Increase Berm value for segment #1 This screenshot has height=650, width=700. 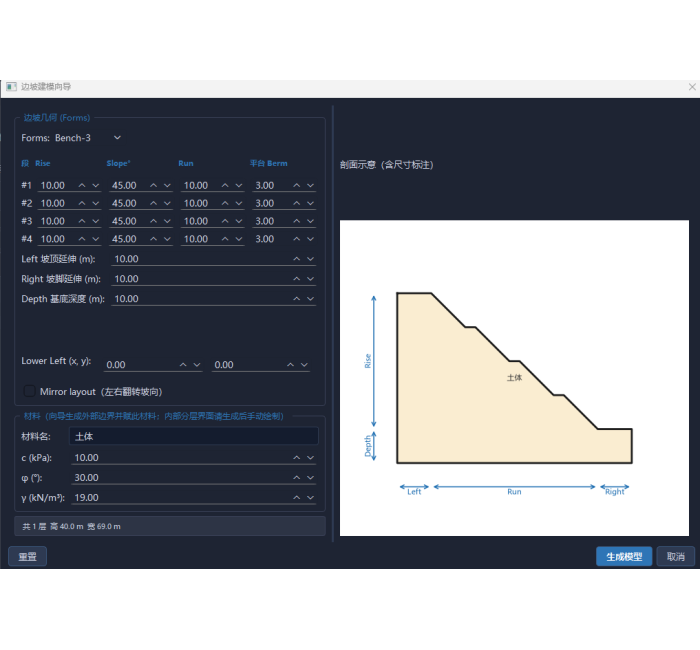pos(297,185)
